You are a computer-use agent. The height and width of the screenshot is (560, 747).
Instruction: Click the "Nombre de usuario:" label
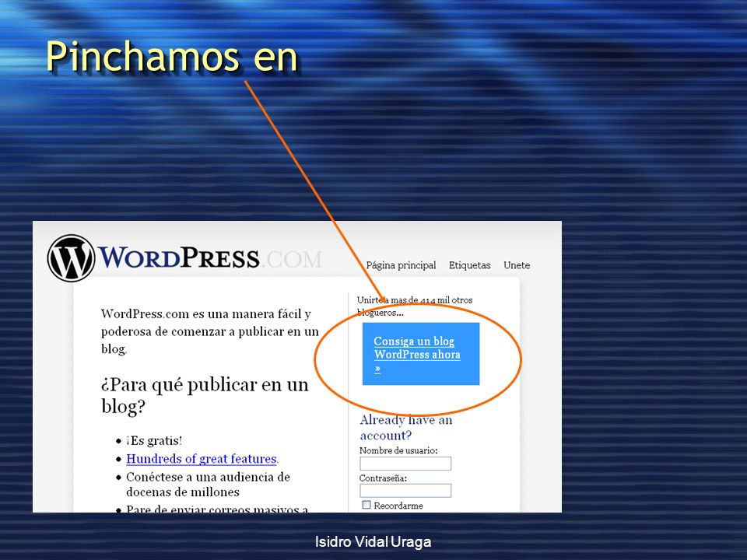coord(398,450)
